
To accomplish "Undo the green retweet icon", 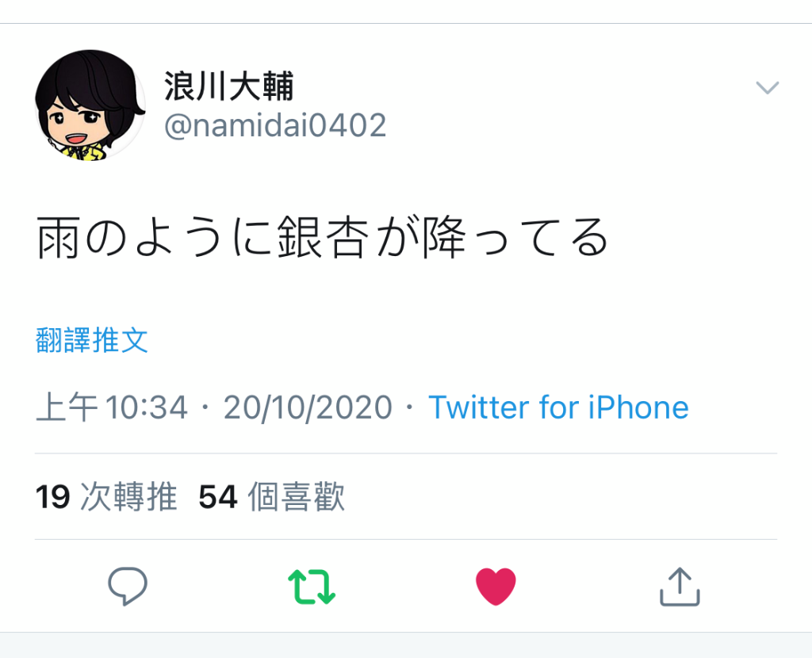I will point(312,587).
